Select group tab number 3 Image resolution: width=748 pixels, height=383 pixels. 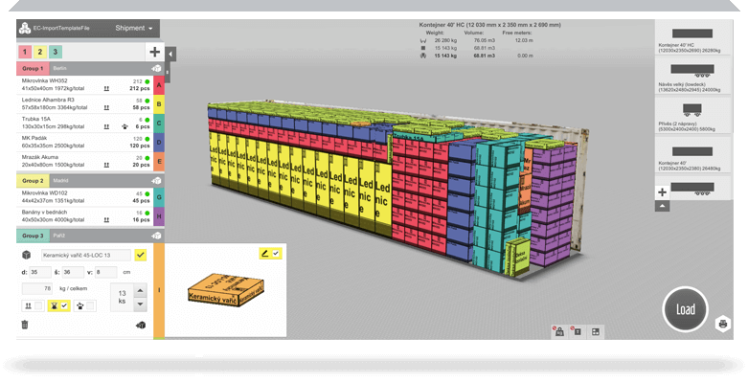(x=55, y=52)
